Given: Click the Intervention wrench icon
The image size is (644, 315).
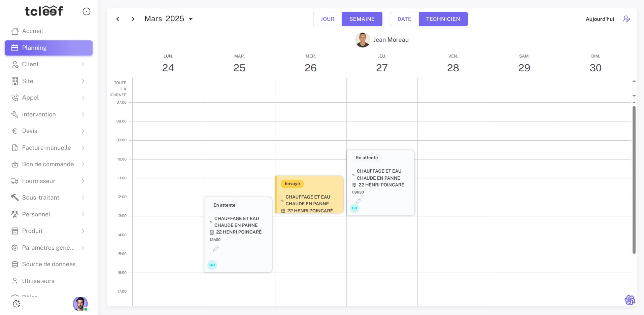Looking at the screenshot, I should (14, 114).
